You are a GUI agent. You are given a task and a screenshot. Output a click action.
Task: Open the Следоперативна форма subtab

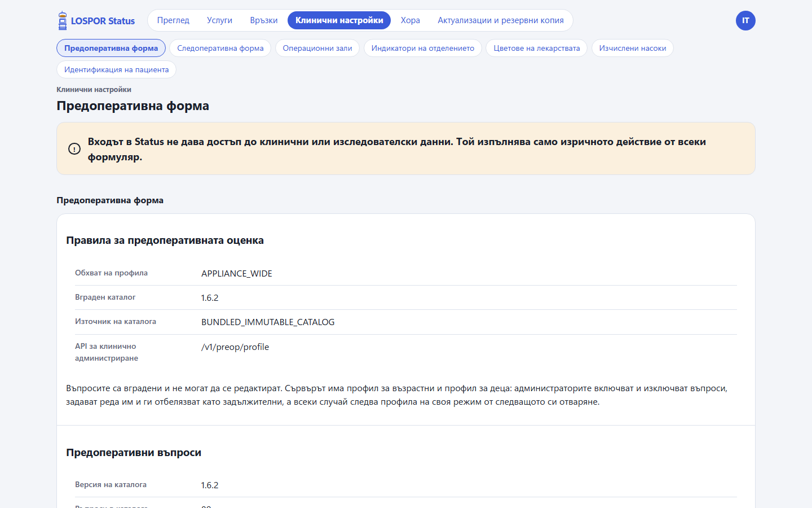tap(220, 48)
